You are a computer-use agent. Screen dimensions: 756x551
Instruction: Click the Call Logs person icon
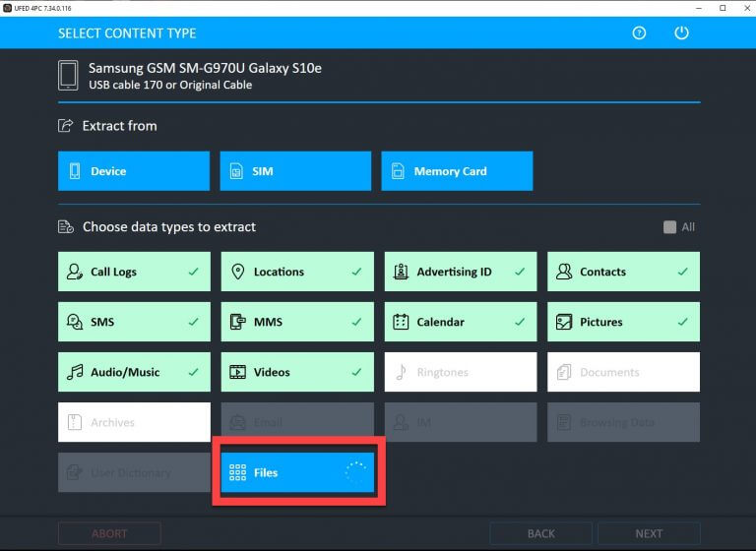(x=74, y=272)
